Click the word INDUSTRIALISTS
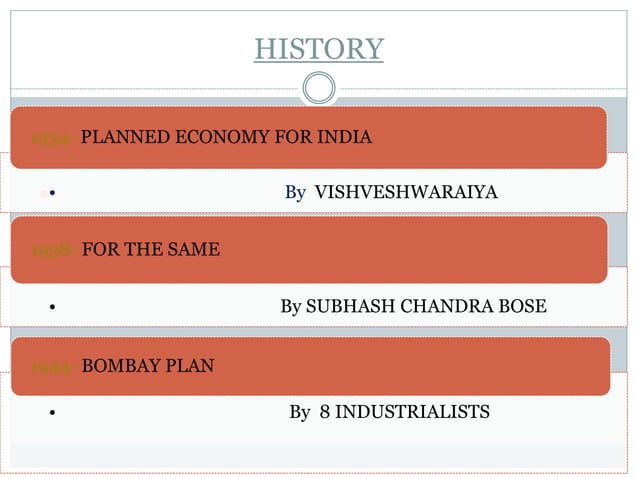 (x=413, y=412)
